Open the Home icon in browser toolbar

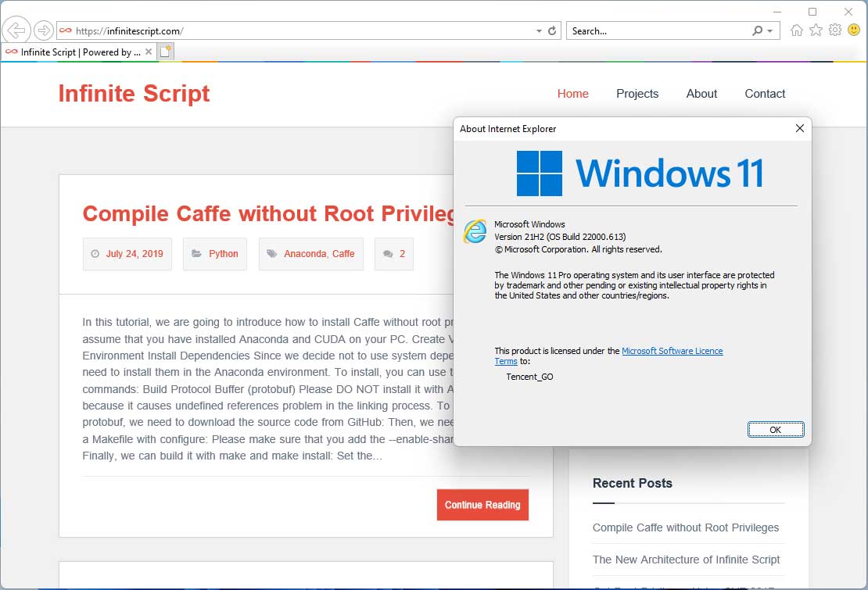(796, 30)
